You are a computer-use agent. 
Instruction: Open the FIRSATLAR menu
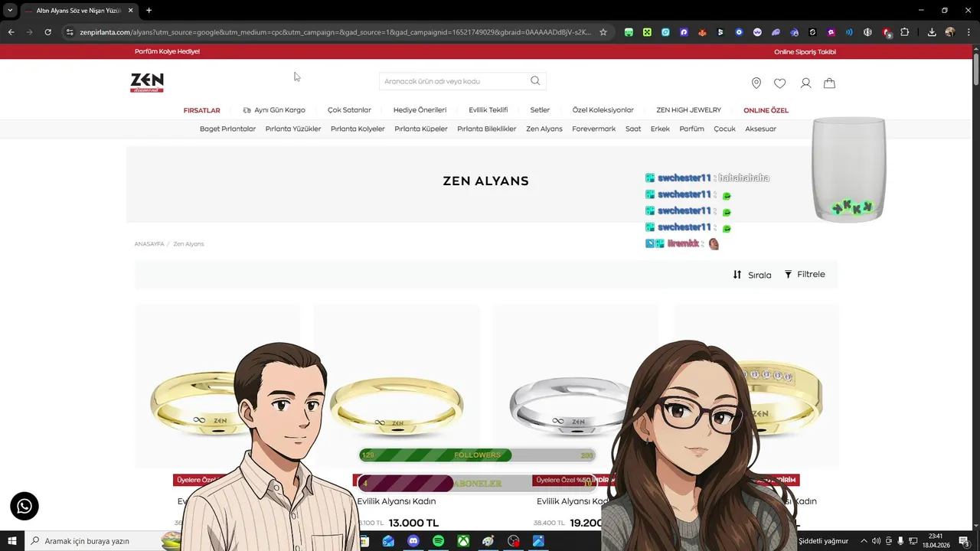pyautogui.click(x=201, y=110)
